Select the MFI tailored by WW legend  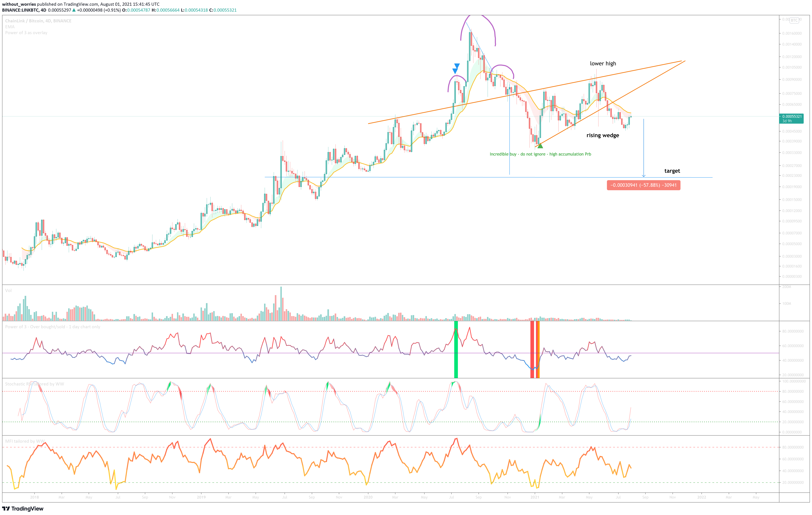coord(25,441)
